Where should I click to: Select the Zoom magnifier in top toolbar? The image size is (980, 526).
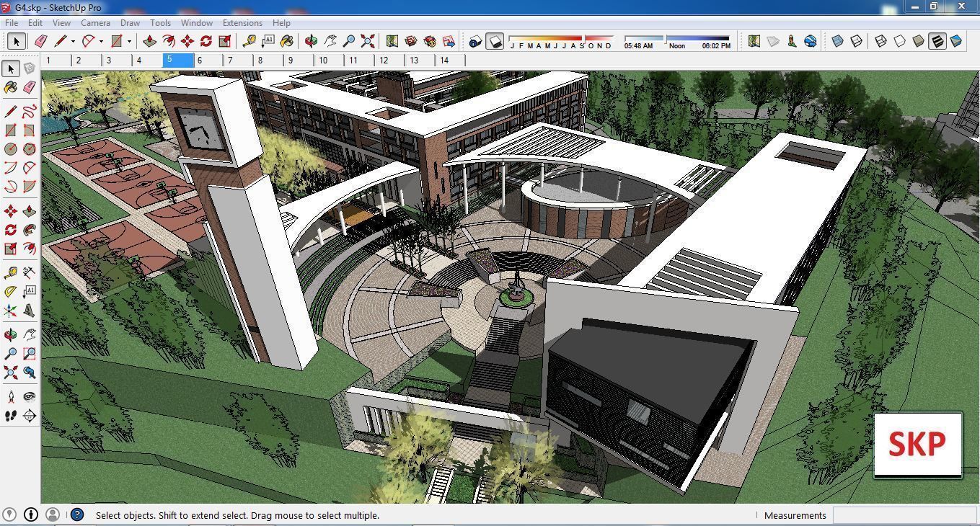click(349, 41)
